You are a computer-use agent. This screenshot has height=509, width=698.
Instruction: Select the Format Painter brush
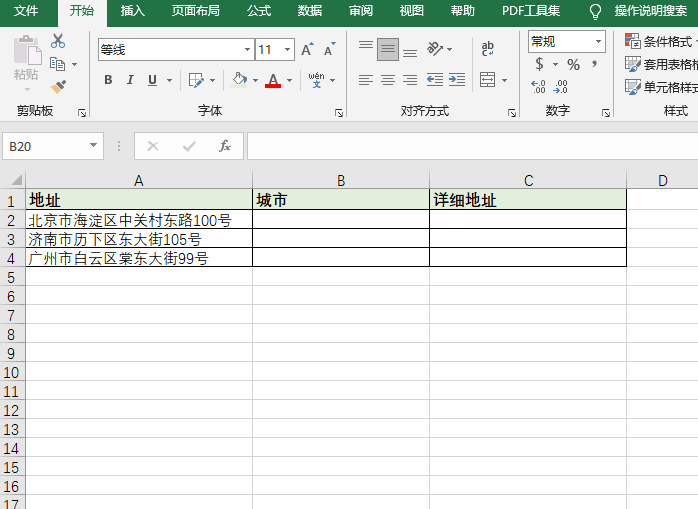click(58, 87)
